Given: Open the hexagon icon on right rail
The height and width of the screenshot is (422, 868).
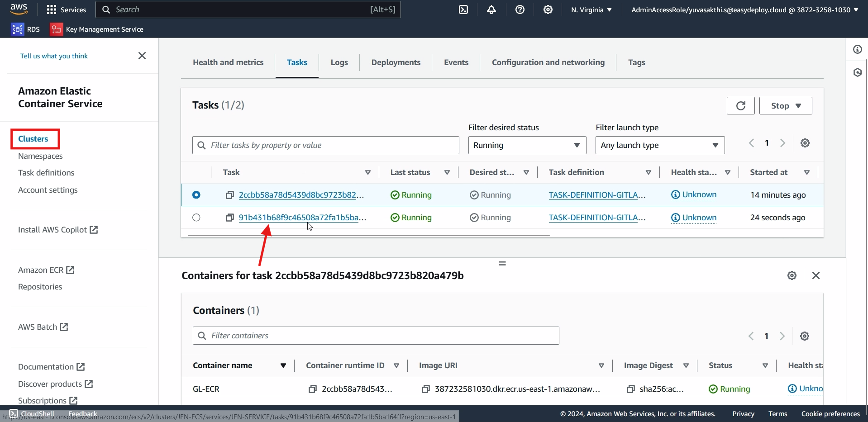Looking at the screenshot, I should (x=858, y=72).
